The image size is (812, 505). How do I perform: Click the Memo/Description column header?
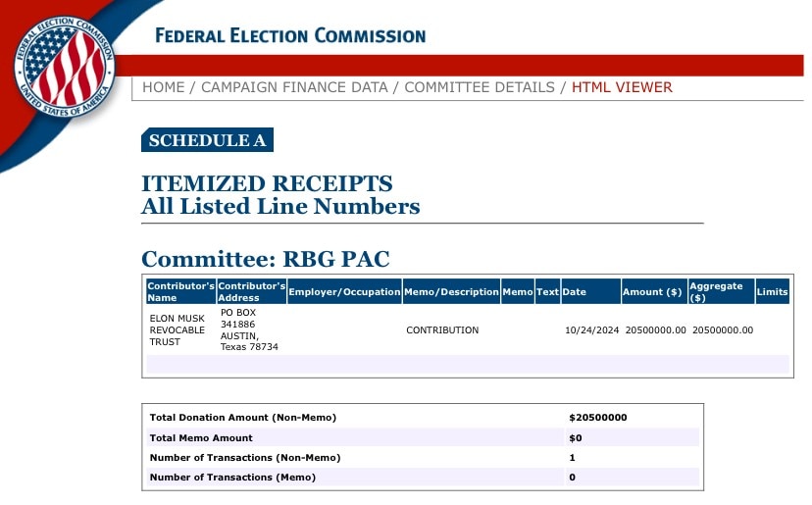(451, 292)
